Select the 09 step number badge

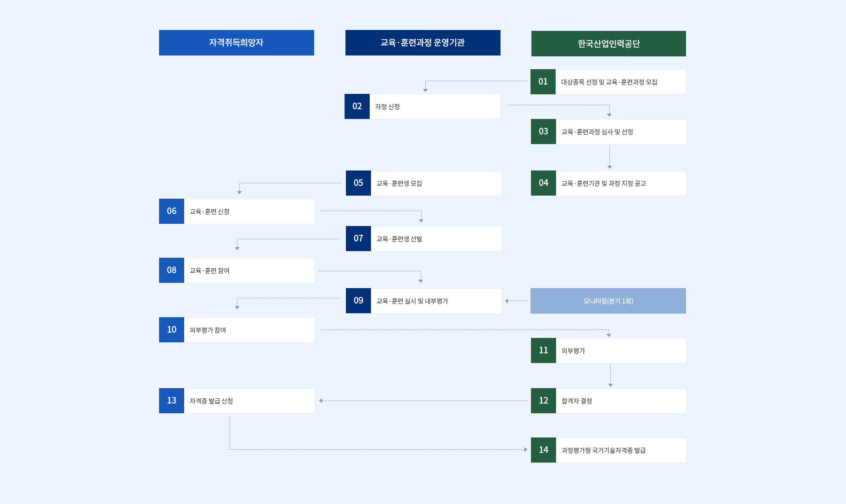[x=358, y=301]
